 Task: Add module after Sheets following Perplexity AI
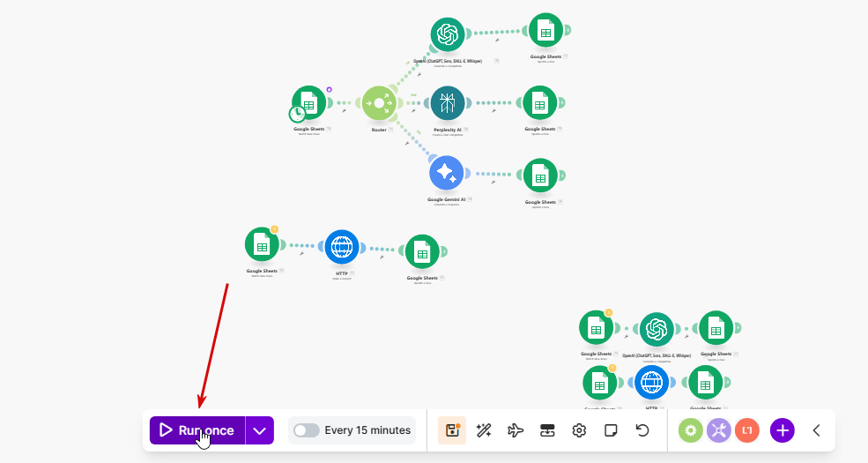561,102
